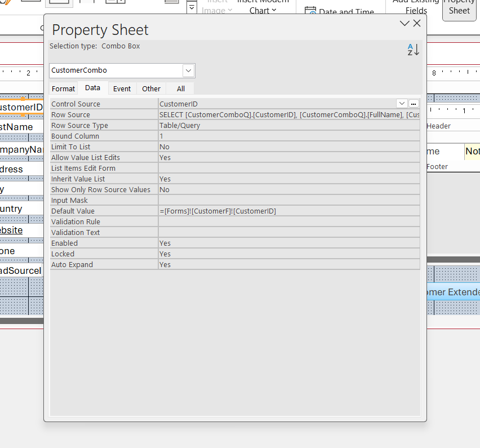Click the Property Sheet ribbon button
Image resolution: width=480 pixels, height=448 pixels.
coord(459,8)
